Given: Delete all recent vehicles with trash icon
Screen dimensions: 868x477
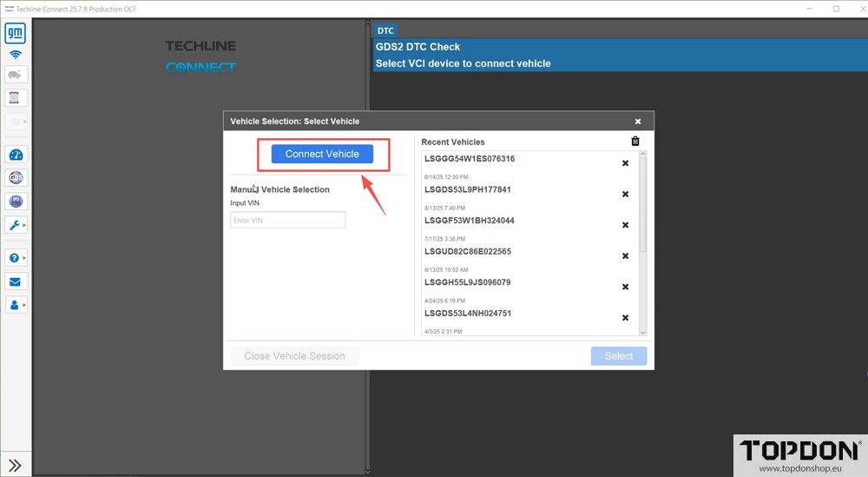Looking at the screenshot, I should click(635, 142).
